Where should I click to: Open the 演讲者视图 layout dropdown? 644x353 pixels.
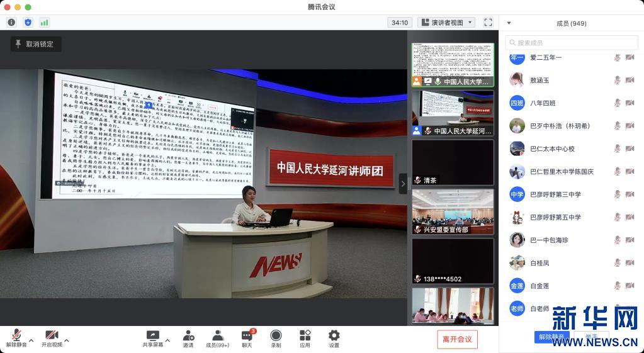pos(446,23)
